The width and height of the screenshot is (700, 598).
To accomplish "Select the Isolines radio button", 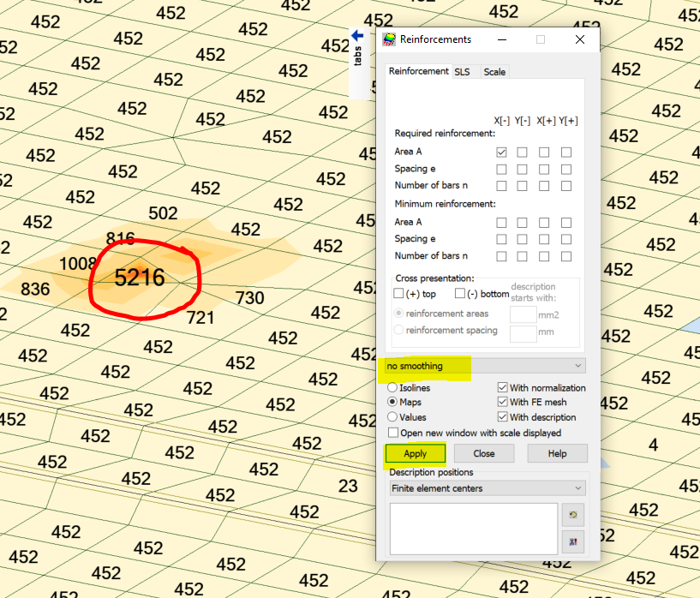I will [x=392, y=387].
